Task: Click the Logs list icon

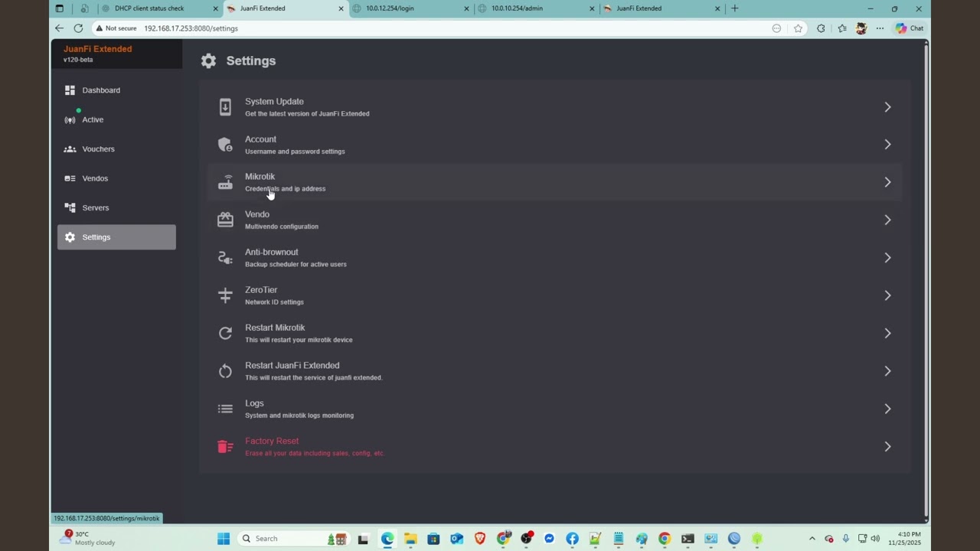Action: pos(225,409)
